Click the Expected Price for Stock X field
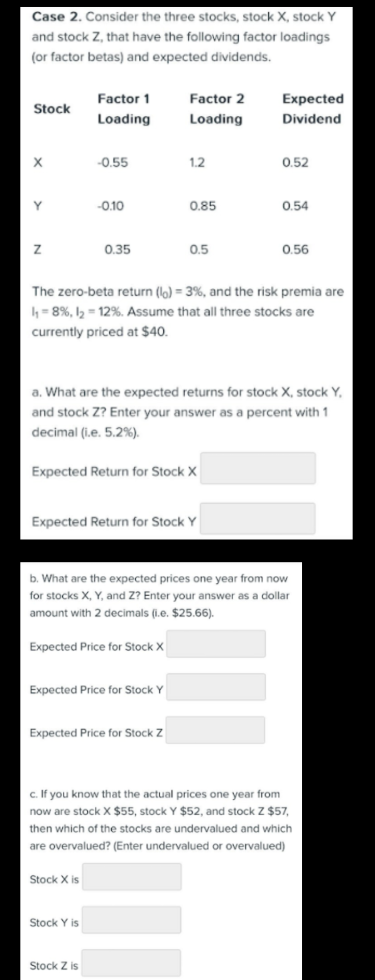Viewport: 375px width, 980px height. 216,644
